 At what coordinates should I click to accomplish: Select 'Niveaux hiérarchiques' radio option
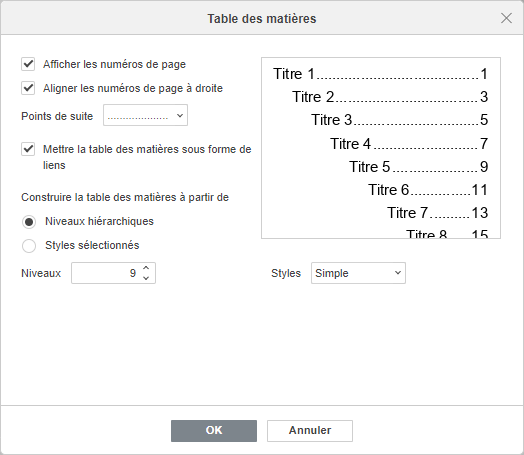coord(29,222)
